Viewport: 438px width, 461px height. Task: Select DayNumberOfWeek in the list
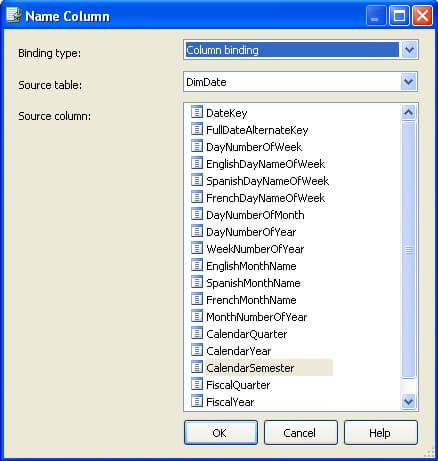point(254,147)
